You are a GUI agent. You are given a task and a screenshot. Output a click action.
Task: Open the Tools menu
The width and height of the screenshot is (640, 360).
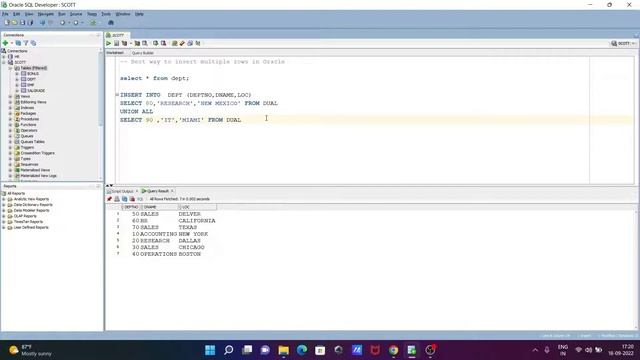(106, 14)
